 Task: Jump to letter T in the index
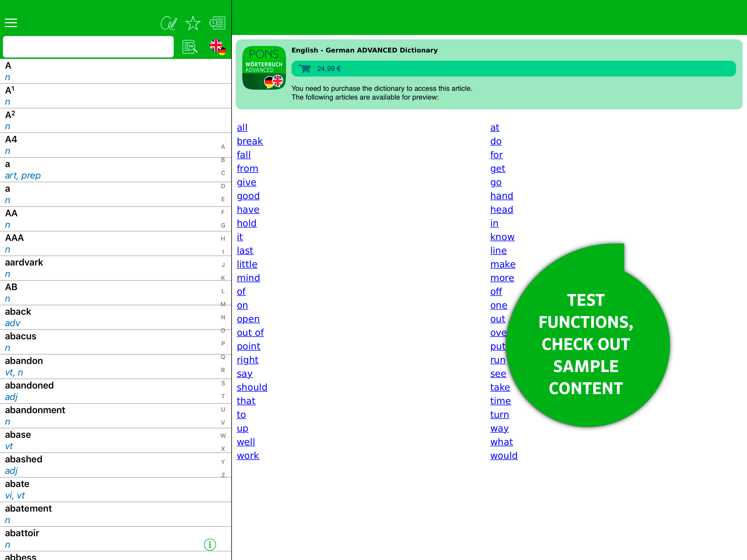[x=223, y=396]
